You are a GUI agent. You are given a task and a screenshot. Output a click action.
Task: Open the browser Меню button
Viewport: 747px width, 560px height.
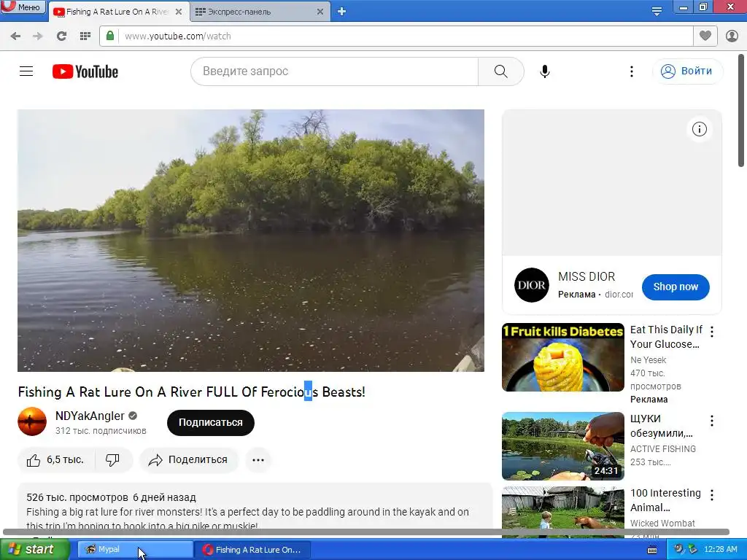23,7
